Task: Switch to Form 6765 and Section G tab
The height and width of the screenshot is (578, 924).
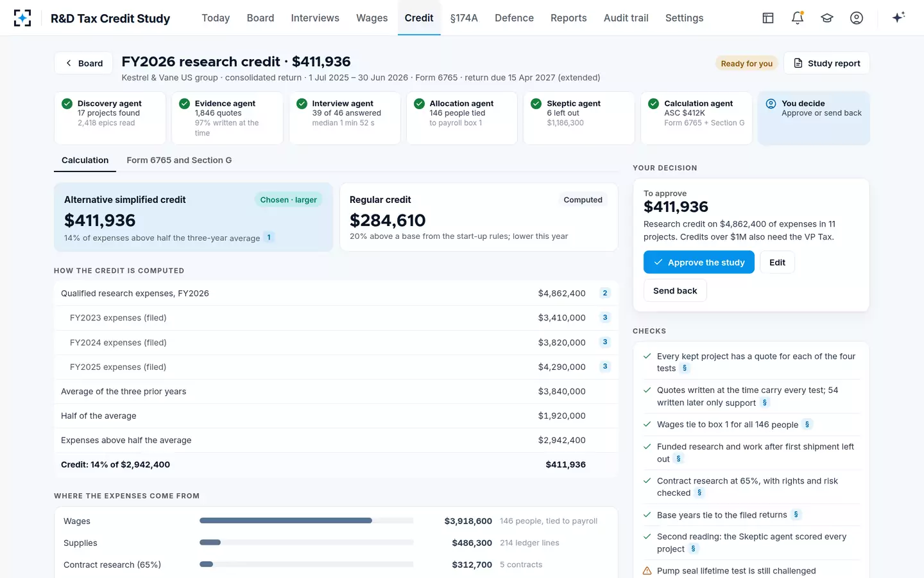Action: click(179, 160)
